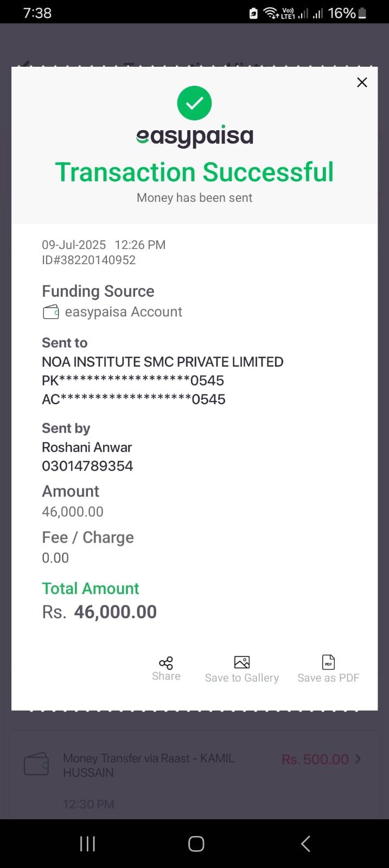Open the chevron next to Rs. 500.00
The image size is (389, 868).
click(358, 759)
